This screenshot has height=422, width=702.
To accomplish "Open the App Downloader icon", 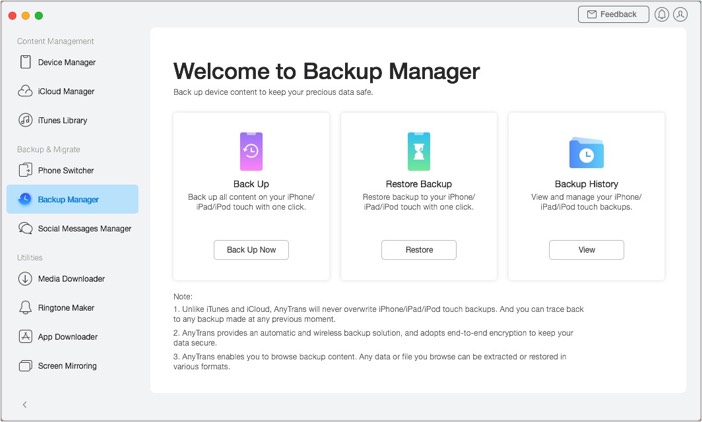I will point(25,337).
